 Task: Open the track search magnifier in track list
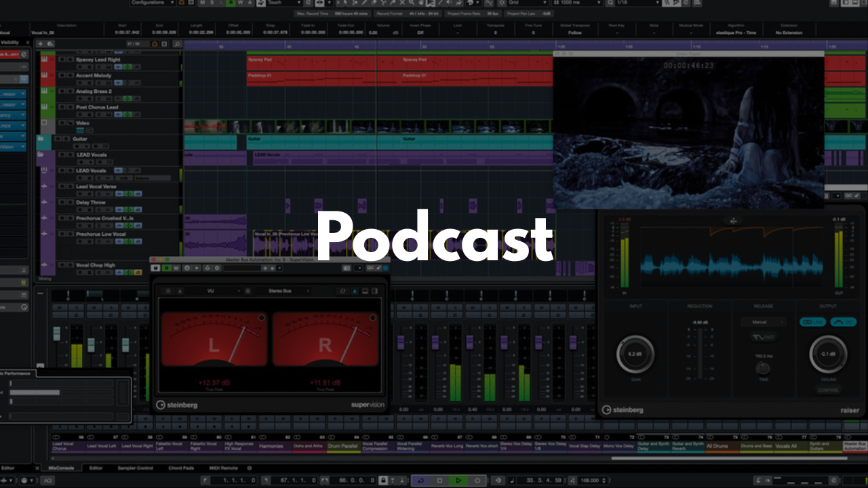click(176, 44)
